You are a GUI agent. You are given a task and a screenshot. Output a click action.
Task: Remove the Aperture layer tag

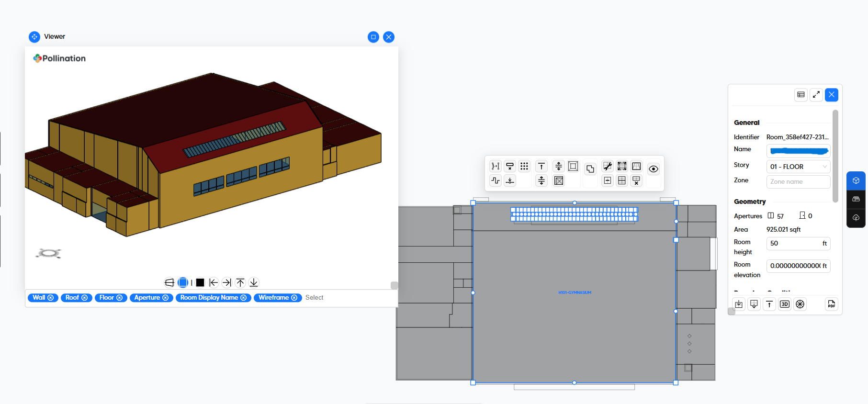pos(166,298)
